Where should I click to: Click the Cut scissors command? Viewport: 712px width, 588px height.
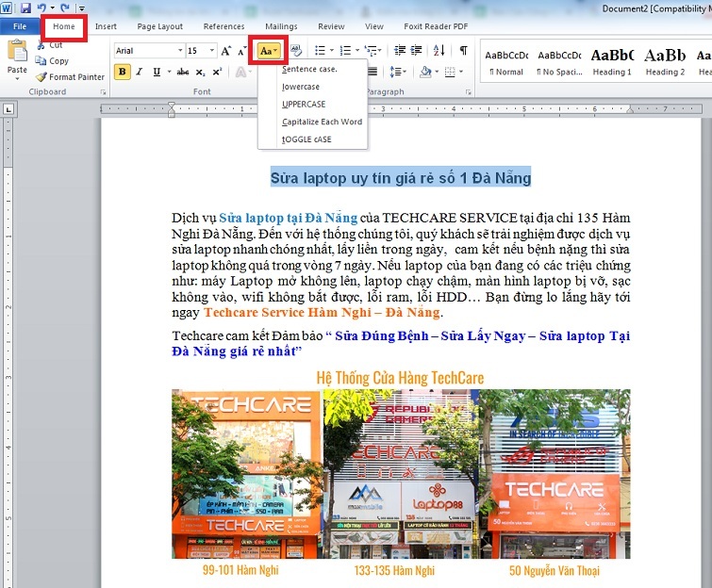click(x=49, y=45)
